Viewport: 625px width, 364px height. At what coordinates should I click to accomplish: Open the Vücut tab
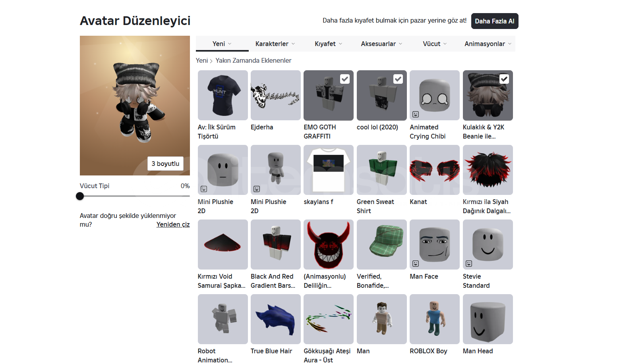point(435,44)
